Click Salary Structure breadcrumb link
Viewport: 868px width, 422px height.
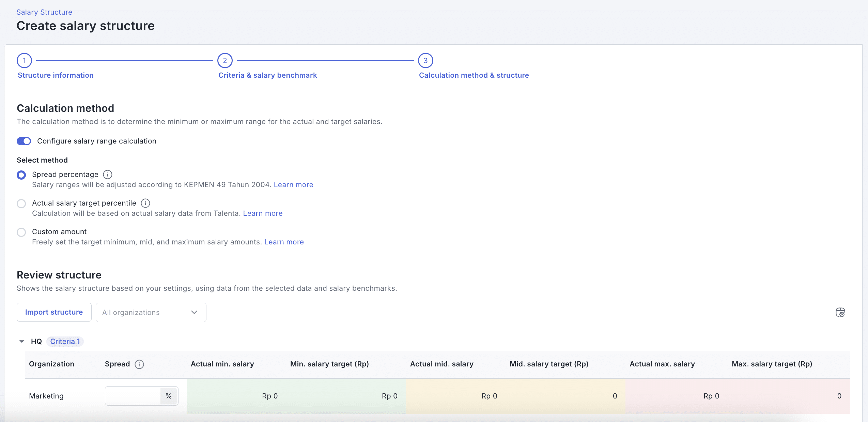click(44, 12)
